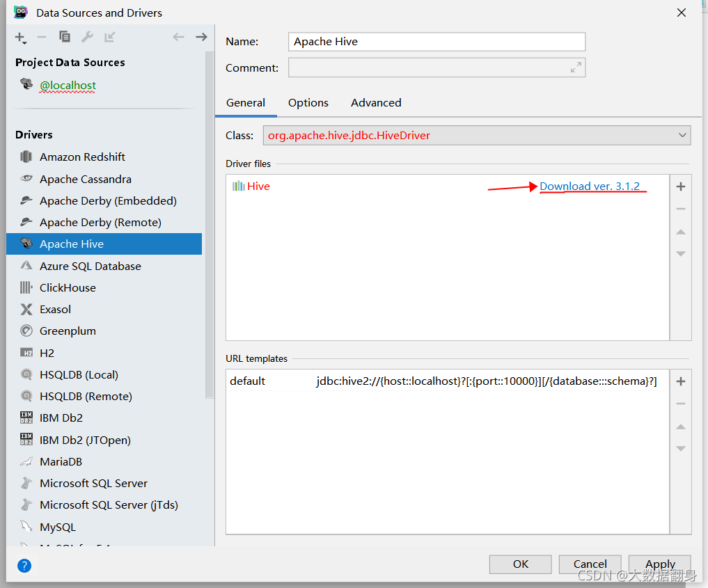
Task: Click the OK button
Action: coord(520,564)
